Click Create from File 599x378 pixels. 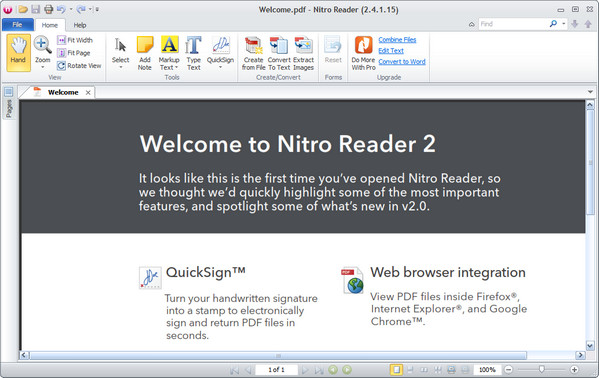(x=253, y=53)
